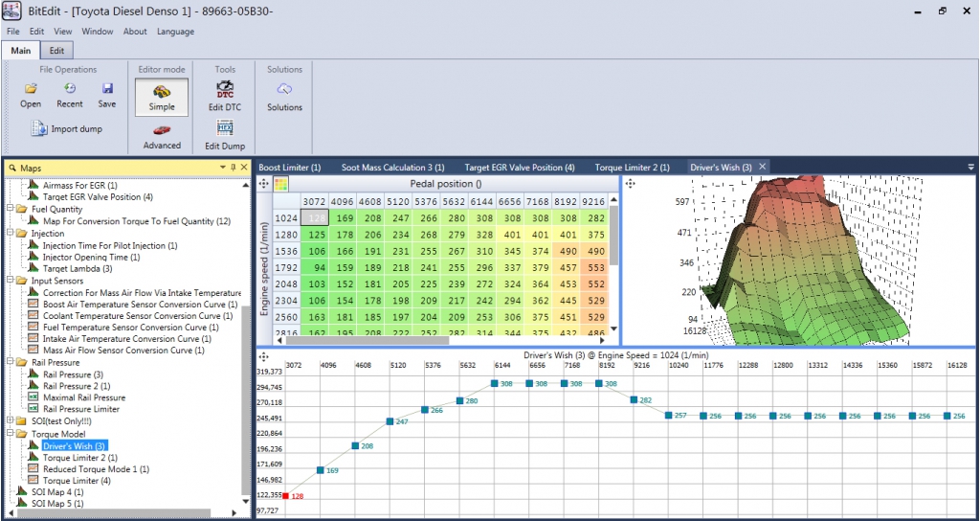Click the move handle icon of the table pane

[x=264, y=184]
